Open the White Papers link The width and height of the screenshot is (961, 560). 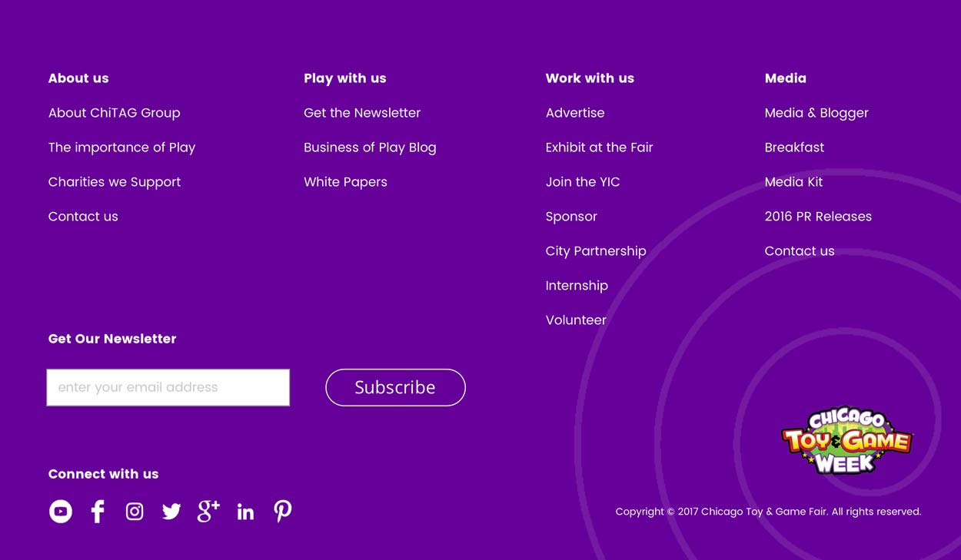coord(345,182)
